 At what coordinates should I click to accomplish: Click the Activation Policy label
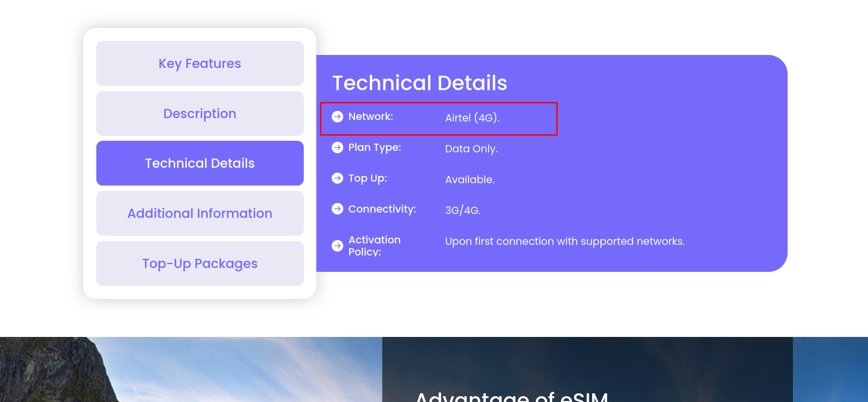click(374, 246)
